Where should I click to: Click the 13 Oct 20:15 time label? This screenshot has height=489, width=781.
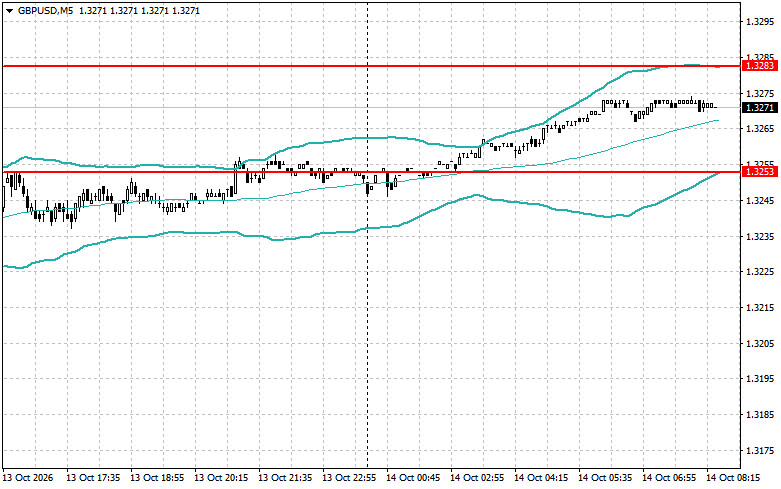coord(221,478)
